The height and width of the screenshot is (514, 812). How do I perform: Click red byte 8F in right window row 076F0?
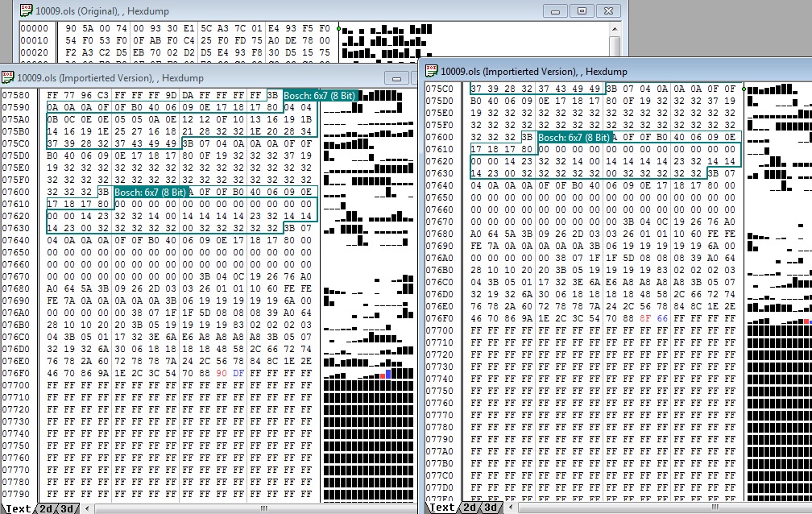pyautogui.click(x=644, y=319)
